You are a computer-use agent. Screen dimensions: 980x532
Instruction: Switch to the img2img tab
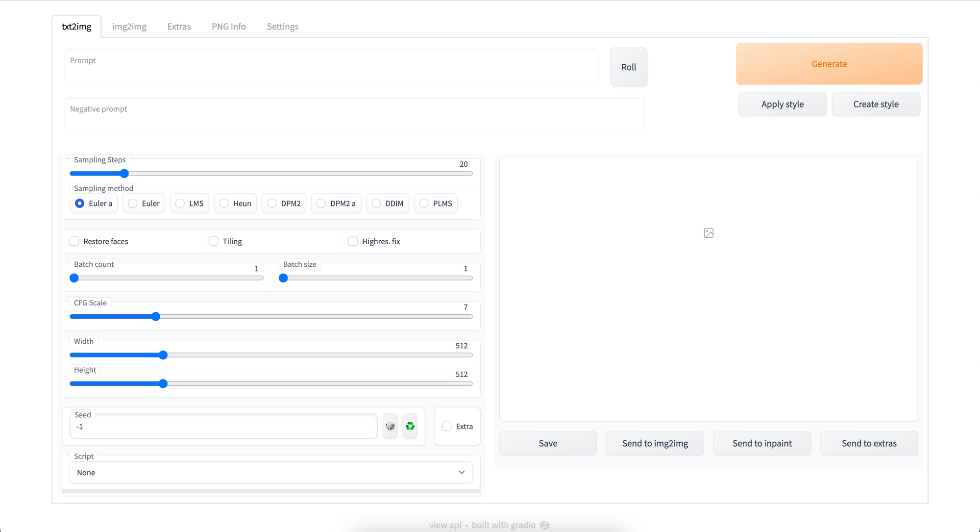tap(130, 26)
